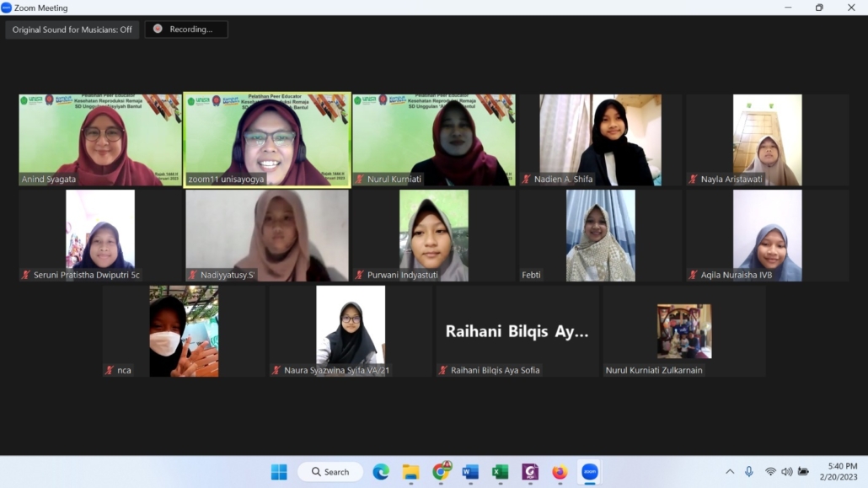Open the Windows Start menu
This screenshot has height=488, width=868.
[279, 472]
